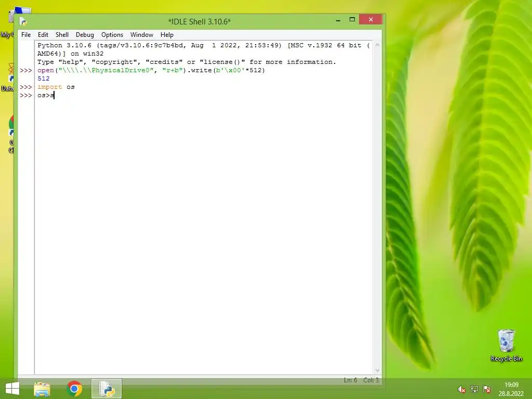
Task: Close the IDLE Shell window
Action: [x=371, y=20]
